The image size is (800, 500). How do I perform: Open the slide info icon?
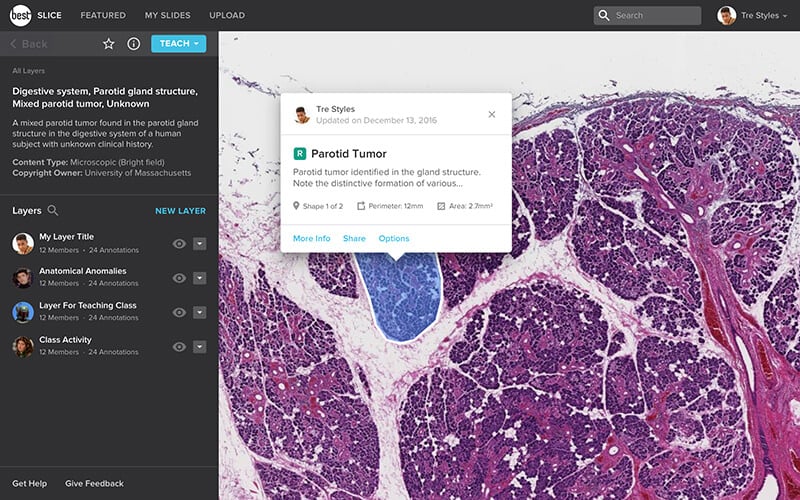pyautogui.click(x=134, y=44)
